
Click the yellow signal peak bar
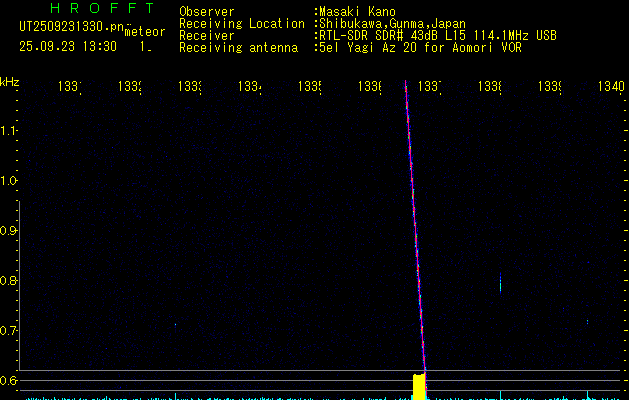tap(420, 386)
